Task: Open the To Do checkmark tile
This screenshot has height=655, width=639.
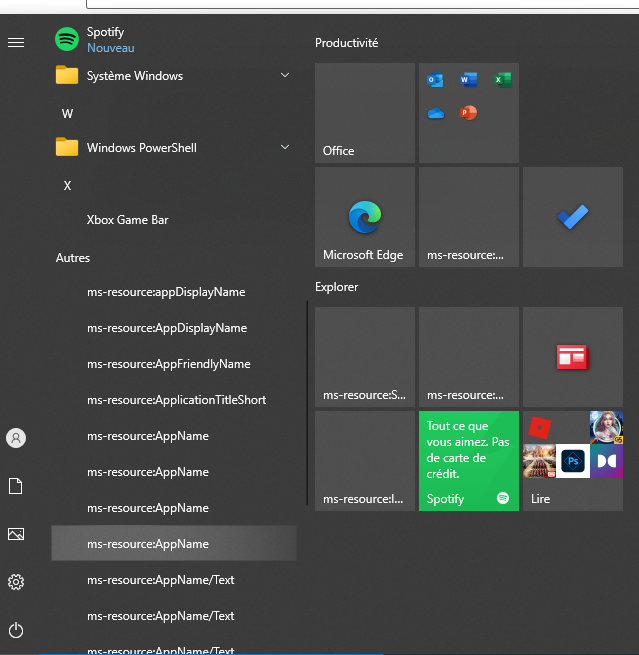Action: (573, 217)
